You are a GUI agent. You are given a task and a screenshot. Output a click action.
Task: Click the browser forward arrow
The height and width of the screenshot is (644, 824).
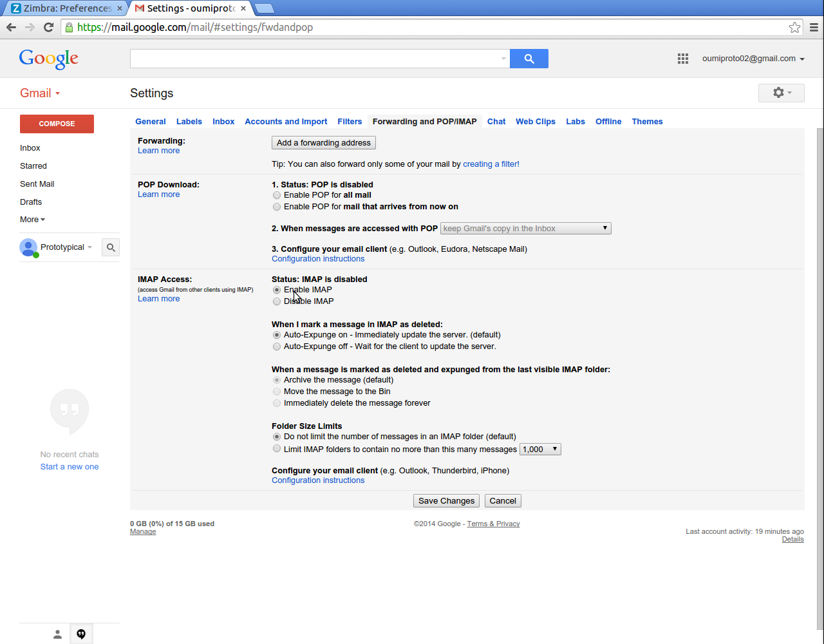coord(30,27)
